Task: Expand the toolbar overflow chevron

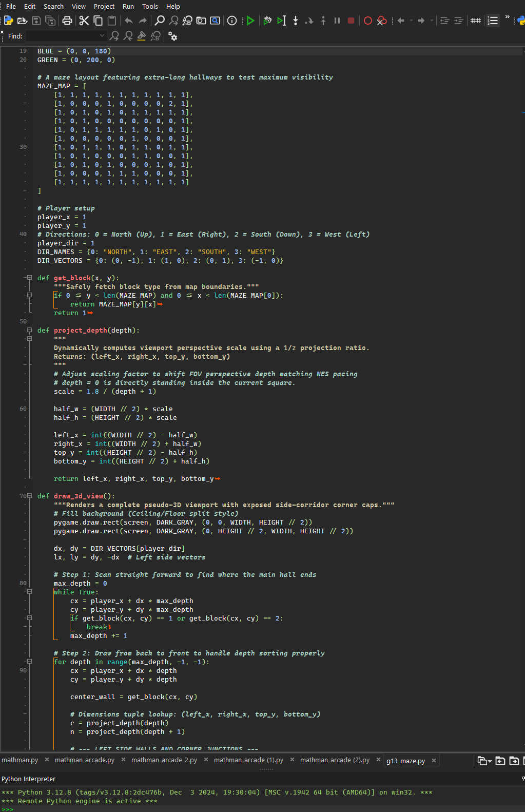Action: (x=508, y=17)
